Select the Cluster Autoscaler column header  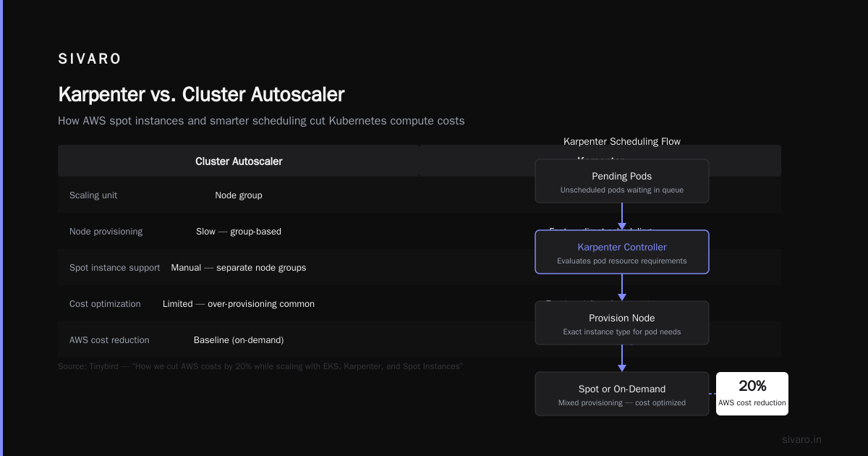(239, 161)
